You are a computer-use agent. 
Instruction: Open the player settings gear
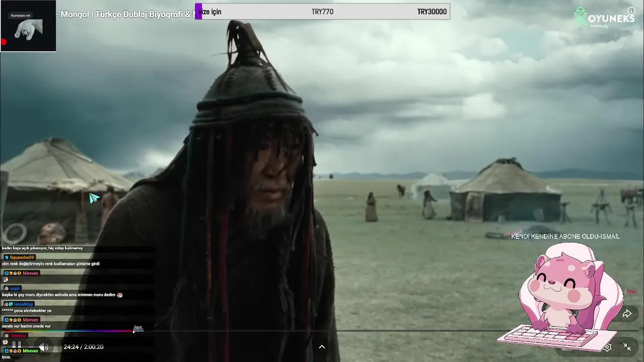[608, 347]
